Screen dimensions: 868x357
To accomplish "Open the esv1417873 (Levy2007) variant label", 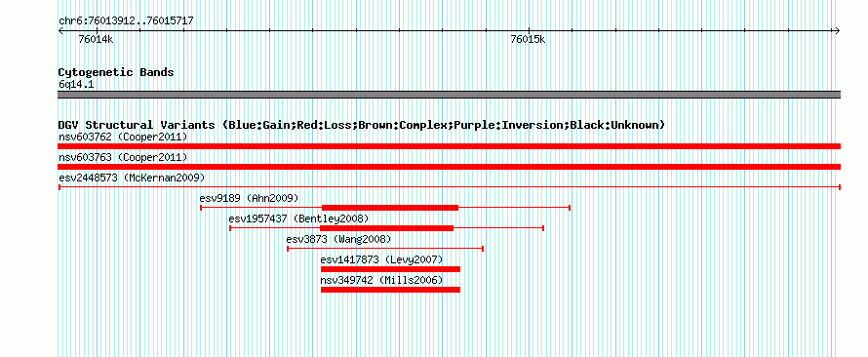I will pos(382,259).
